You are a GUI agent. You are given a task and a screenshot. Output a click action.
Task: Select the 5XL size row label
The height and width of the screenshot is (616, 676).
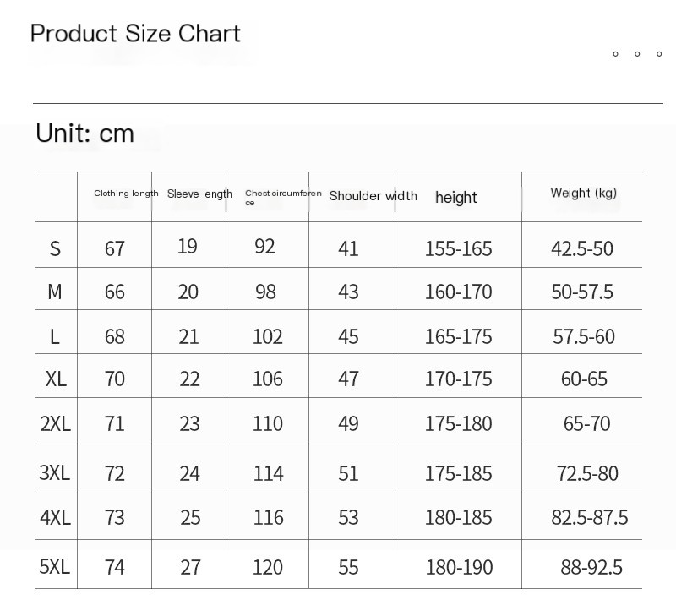[x=55, y=566]
